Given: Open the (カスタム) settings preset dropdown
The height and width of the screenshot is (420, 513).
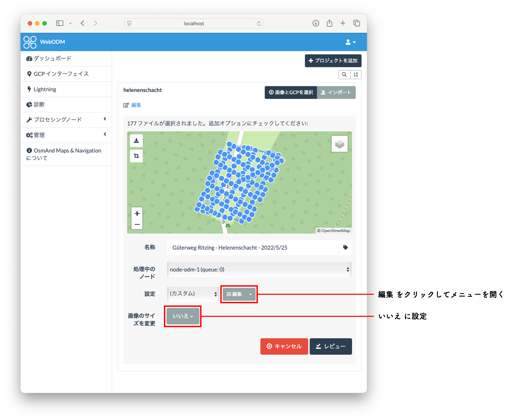Looking at the screenshot, I should coord(193,294).
